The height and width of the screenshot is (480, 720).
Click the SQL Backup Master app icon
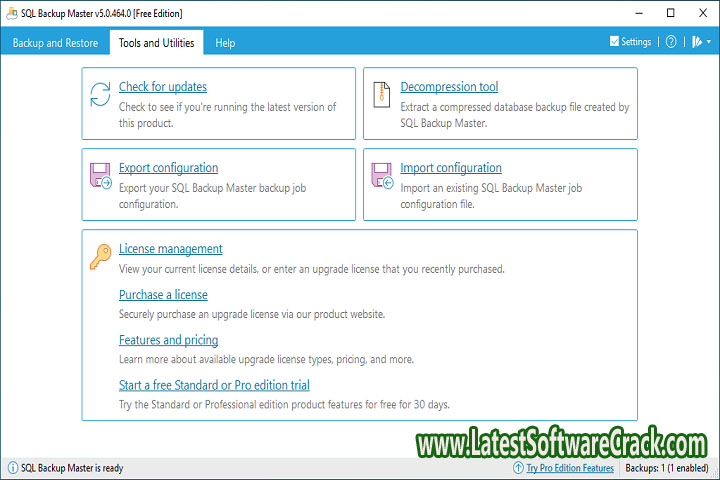[12, 13]
